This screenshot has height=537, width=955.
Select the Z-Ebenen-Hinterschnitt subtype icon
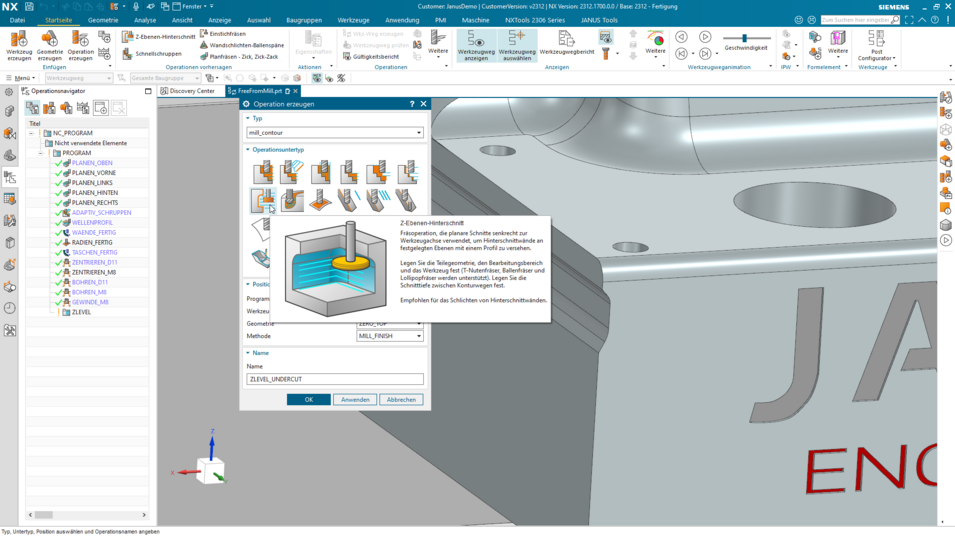(263, 200)
